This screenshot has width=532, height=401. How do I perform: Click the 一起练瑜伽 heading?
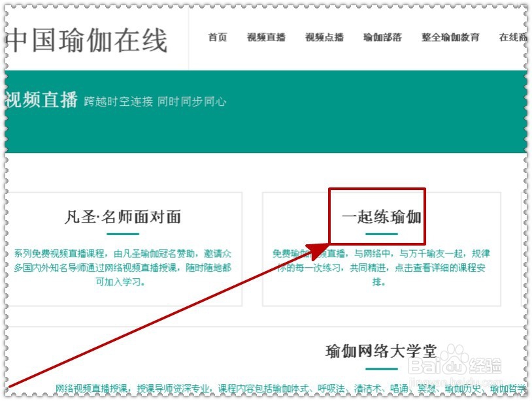click(382, 217)
